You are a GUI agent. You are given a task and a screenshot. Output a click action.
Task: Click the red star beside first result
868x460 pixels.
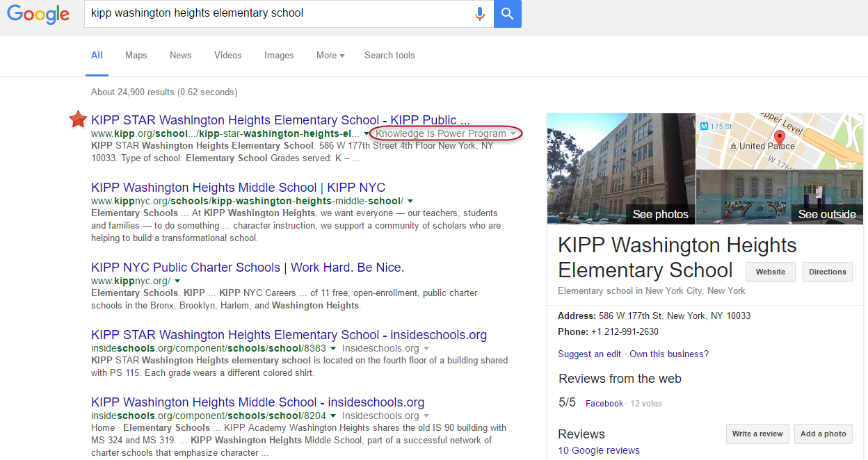tap(78, 120)
